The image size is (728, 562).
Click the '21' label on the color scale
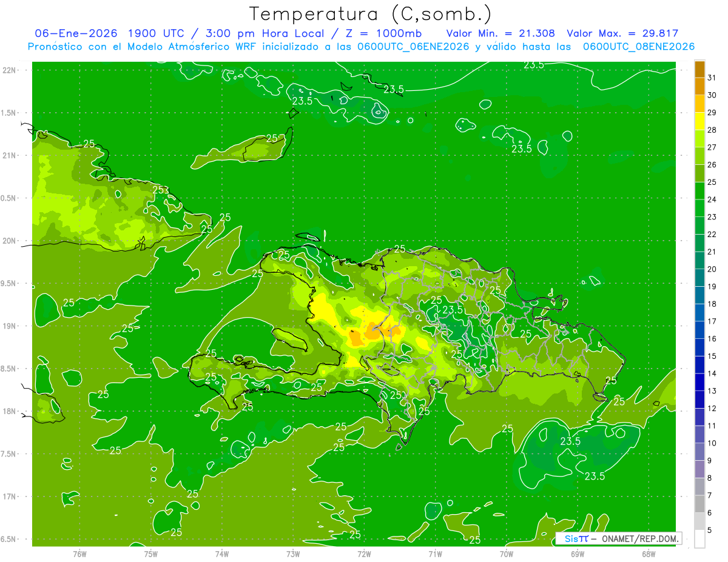click(712, 252)
